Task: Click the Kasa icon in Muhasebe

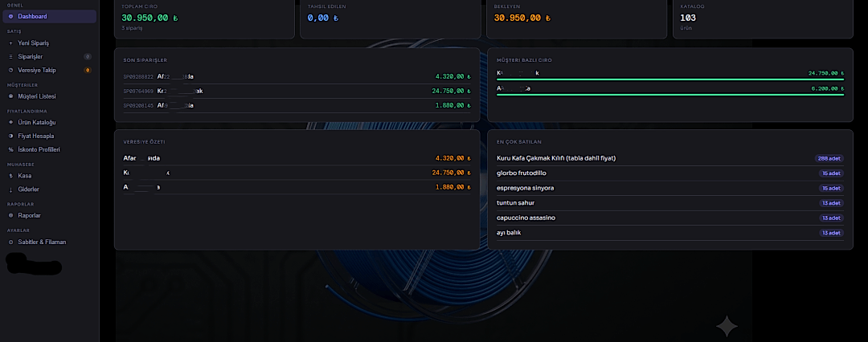Action: [x=10, y=176]
